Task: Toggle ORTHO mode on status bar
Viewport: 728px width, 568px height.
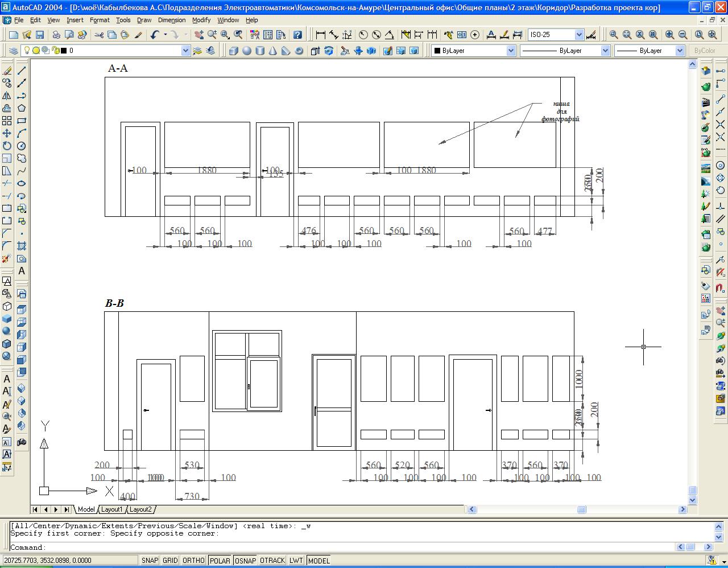Action: 193,561
